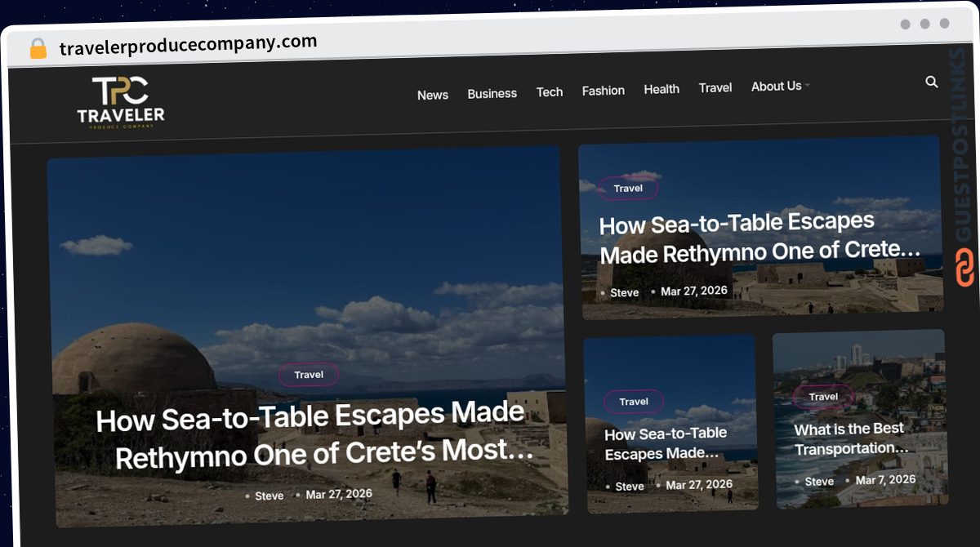This screenshot has width=980, height=547.
Task: Click Steve author on large featured article
Action: tap(269, 496)
